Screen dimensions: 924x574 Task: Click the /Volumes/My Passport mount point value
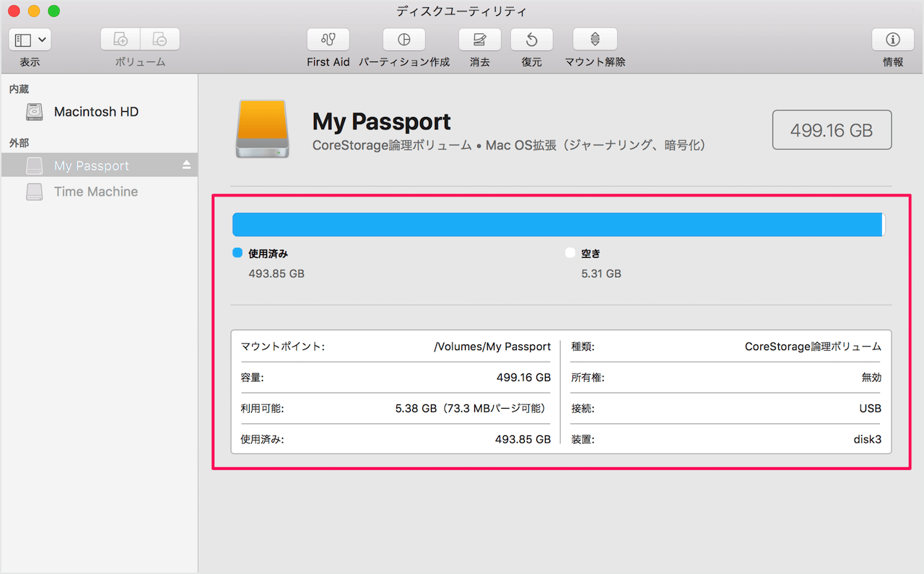coord(492,347)
